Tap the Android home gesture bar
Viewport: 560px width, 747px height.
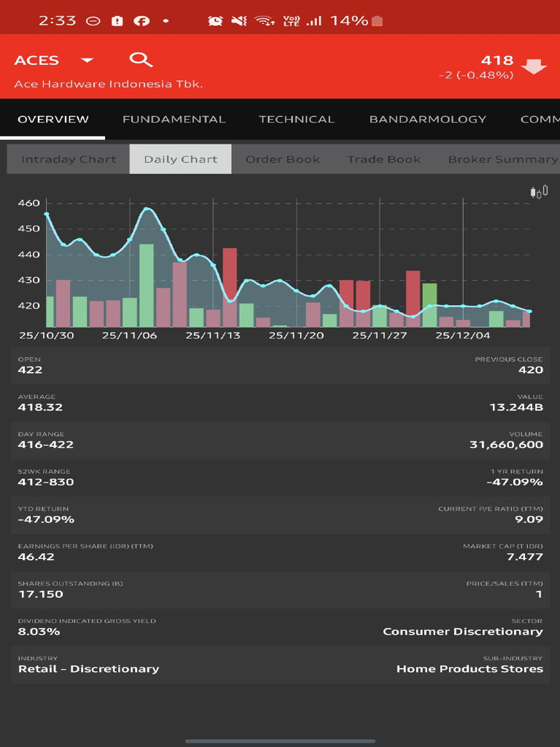pos(280,741)
